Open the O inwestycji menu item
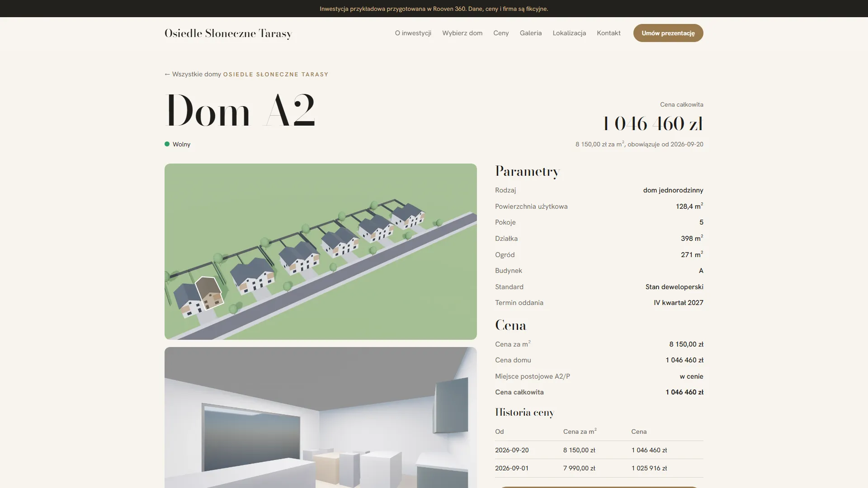 coord(413,33)
